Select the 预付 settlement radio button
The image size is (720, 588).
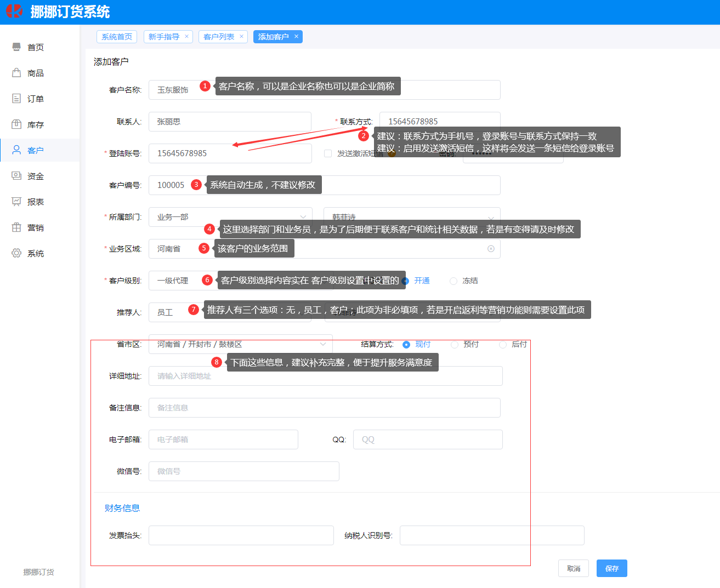[455, 345]
